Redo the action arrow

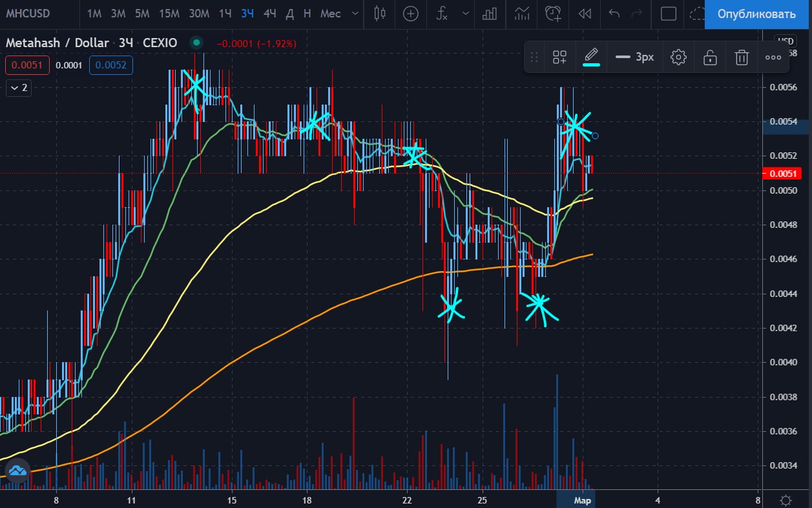tap(636, 14)
